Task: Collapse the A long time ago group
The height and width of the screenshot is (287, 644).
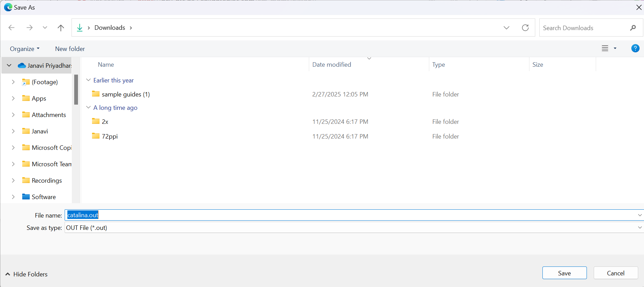Action: [88, 107]
